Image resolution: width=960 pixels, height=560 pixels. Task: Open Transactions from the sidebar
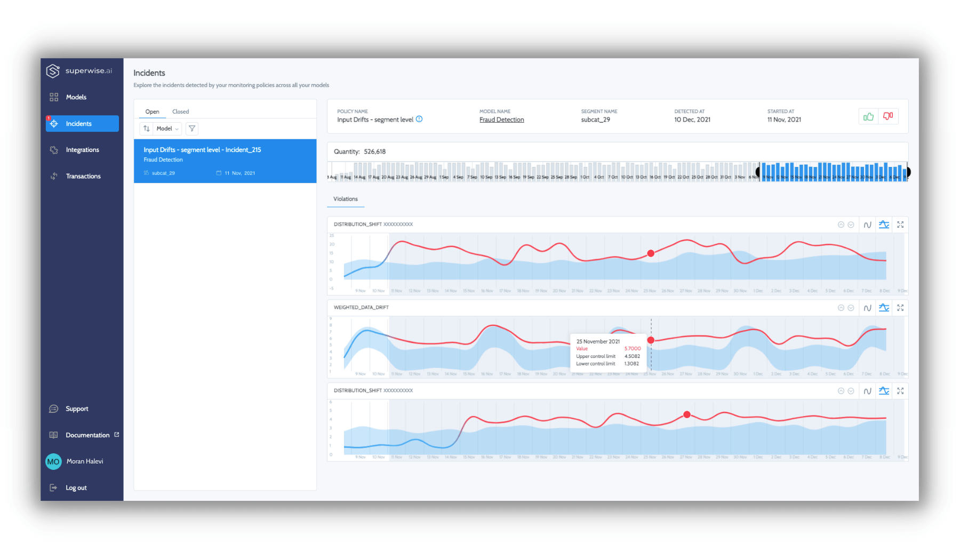pos(83,176)
